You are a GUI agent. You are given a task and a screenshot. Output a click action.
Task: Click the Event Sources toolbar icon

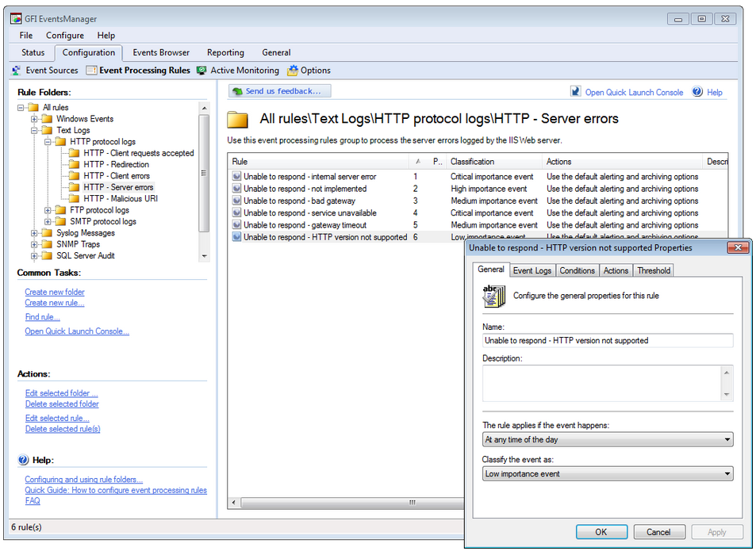[x=17, y=71]
